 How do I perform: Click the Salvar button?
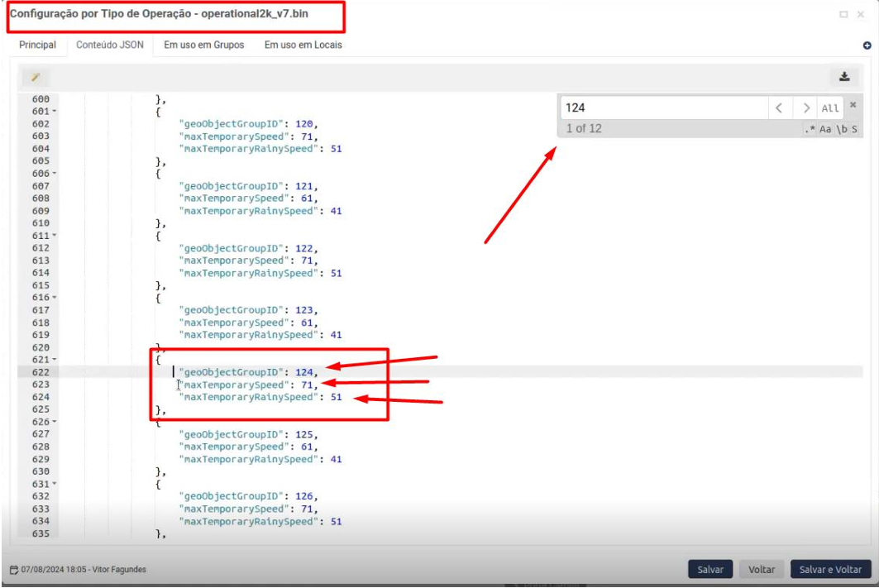710,570
